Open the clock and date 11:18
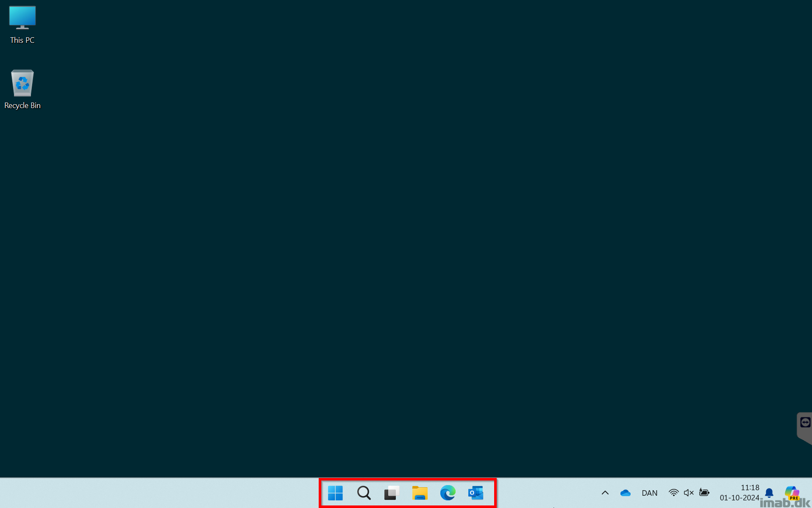 [x=740, y=493]
